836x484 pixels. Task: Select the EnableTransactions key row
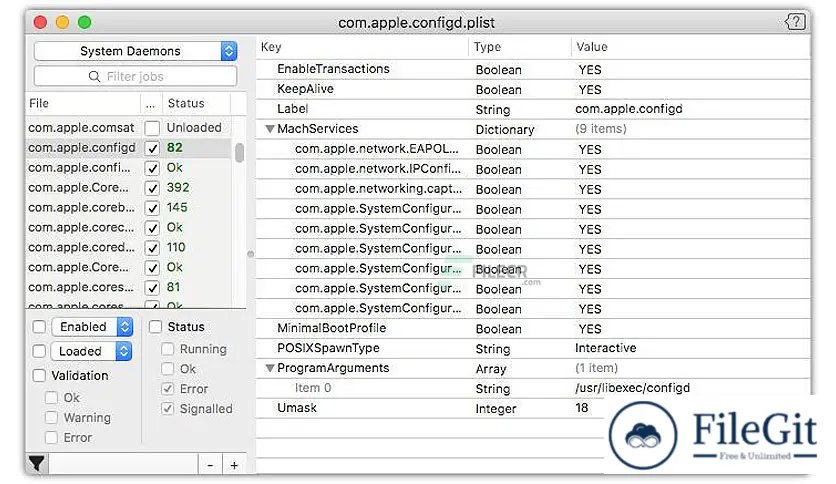click(533, 69)
